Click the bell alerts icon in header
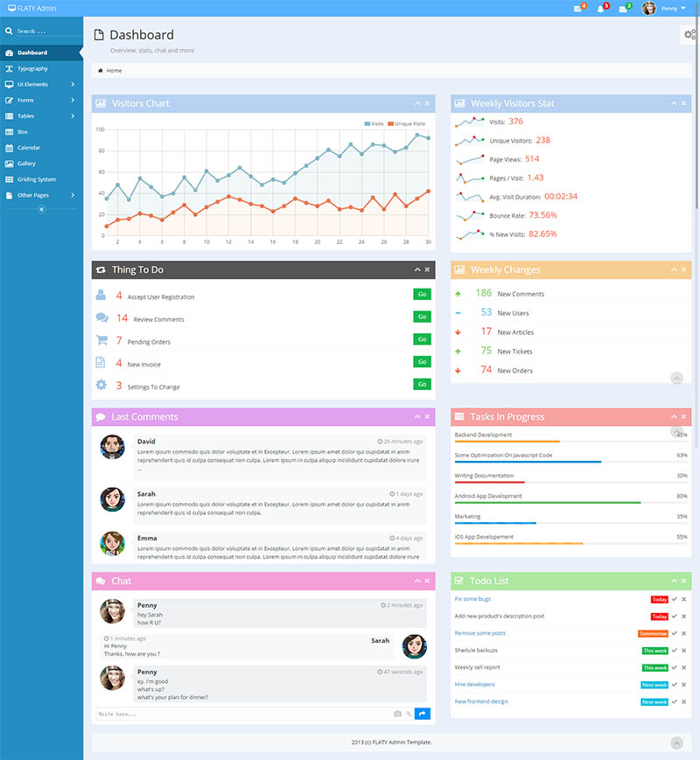Viewport: 700px width, 760px height. [601, 9]
